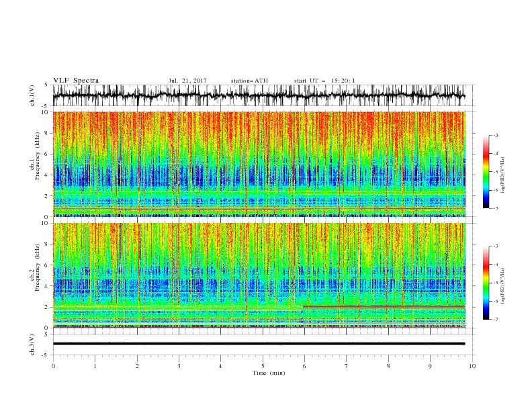Click the gray 2 kHz line in ch.2 spectrogram
The image size is (532, 411).
(x=384, y=306)
